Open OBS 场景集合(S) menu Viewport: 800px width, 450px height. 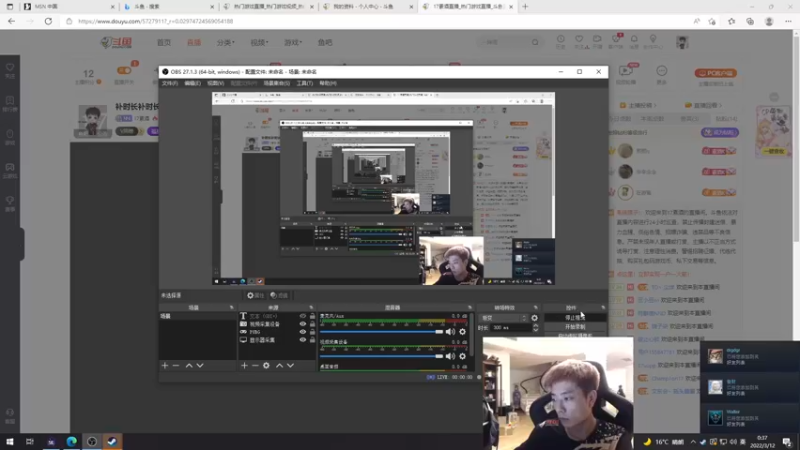pos(277,83)
